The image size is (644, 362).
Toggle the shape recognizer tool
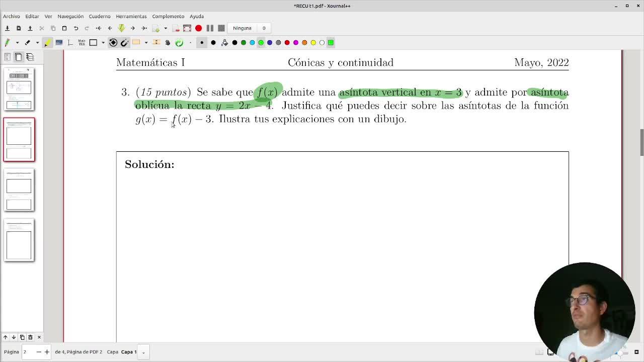113,43
